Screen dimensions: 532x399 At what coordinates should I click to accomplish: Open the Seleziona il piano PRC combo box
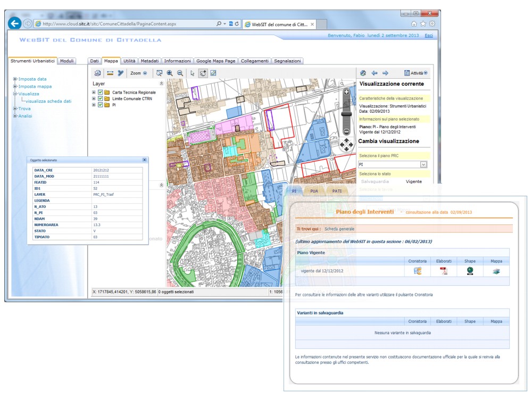coord(393,164)
